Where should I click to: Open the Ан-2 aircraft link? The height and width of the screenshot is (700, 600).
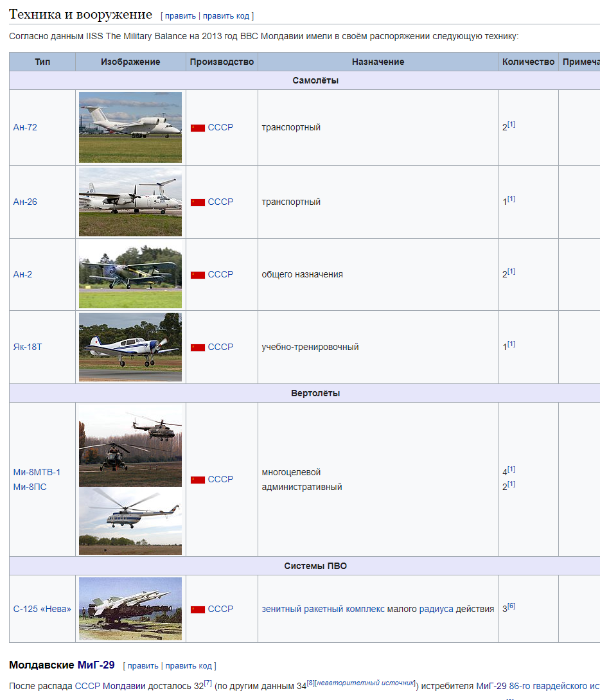pyautogui.click(x=22, y=274)
